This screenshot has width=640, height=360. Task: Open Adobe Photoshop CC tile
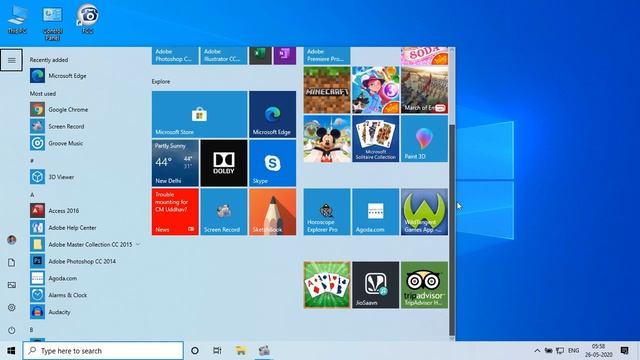[175, 56]
